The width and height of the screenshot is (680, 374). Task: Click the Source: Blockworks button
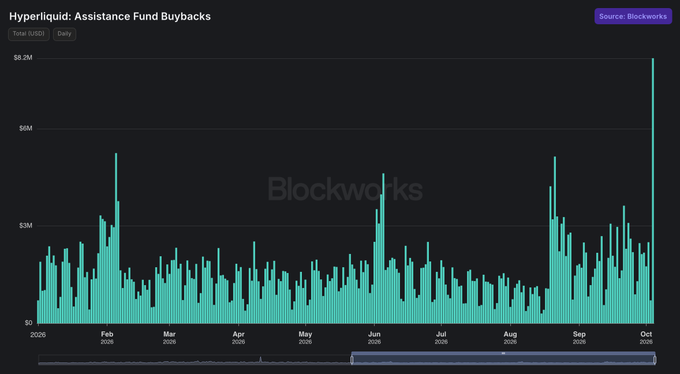pos(633,16)
